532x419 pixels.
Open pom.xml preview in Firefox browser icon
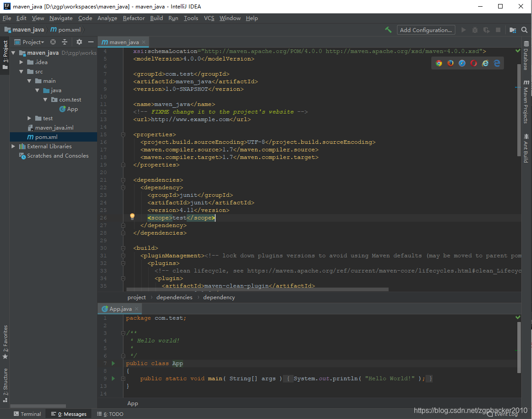pos(450,63)
